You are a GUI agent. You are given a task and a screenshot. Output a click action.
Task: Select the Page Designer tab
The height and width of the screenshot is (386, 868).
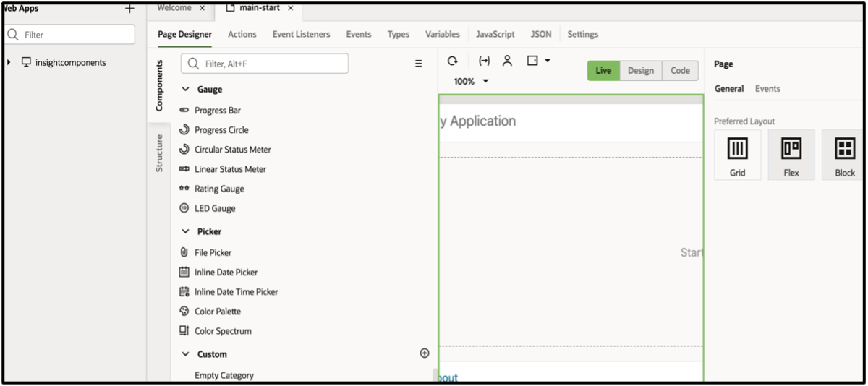(185, 34)
